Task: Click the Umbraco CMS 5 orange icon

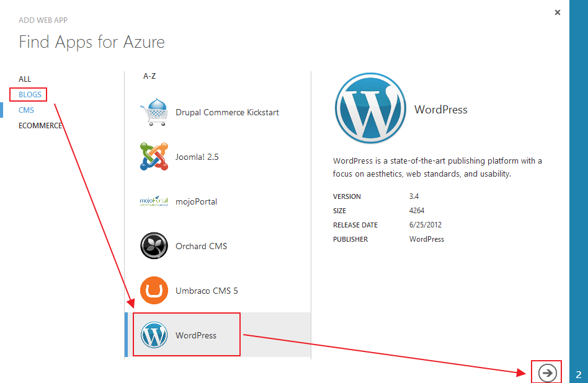Action: 154,291
